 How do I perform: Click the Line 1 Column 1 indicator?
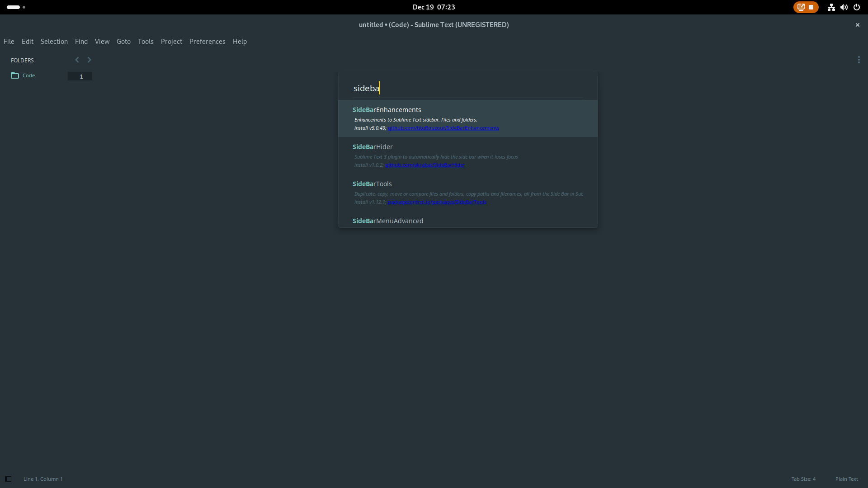tap(43, 479)
